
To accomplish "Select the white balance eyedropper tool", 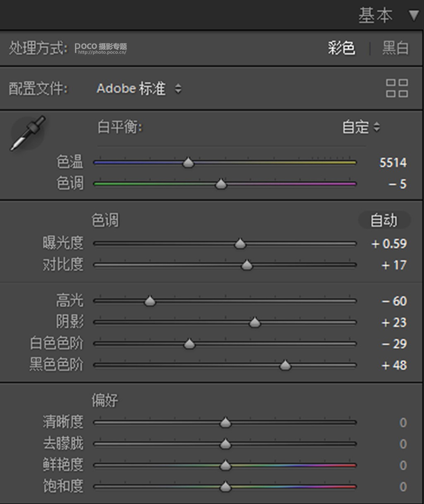I will pyautogui.click(x=28, y=133).
